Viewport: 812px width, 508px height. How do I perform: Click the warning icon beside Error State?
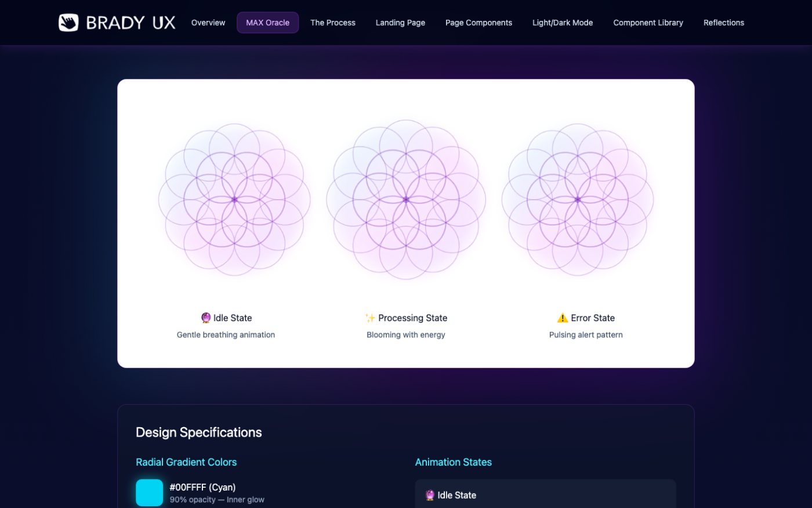[x=563, y=318]
